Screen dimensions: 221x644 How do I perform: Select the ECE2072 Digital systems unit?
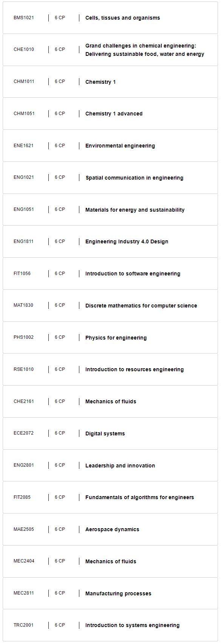(x=110, y=433)
